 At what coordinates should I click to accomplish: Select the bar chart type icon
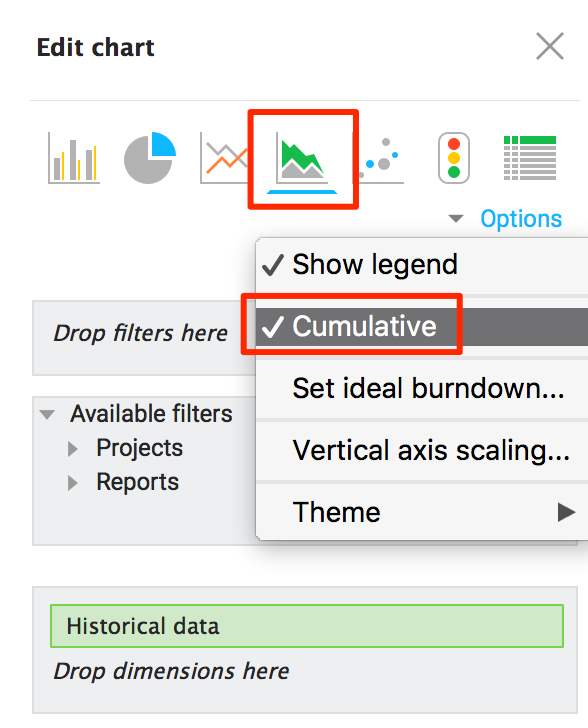73,159
